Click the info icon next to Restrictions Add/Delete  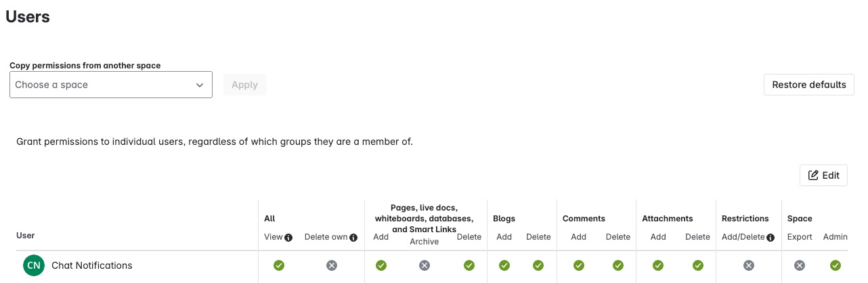click(771, 238)
